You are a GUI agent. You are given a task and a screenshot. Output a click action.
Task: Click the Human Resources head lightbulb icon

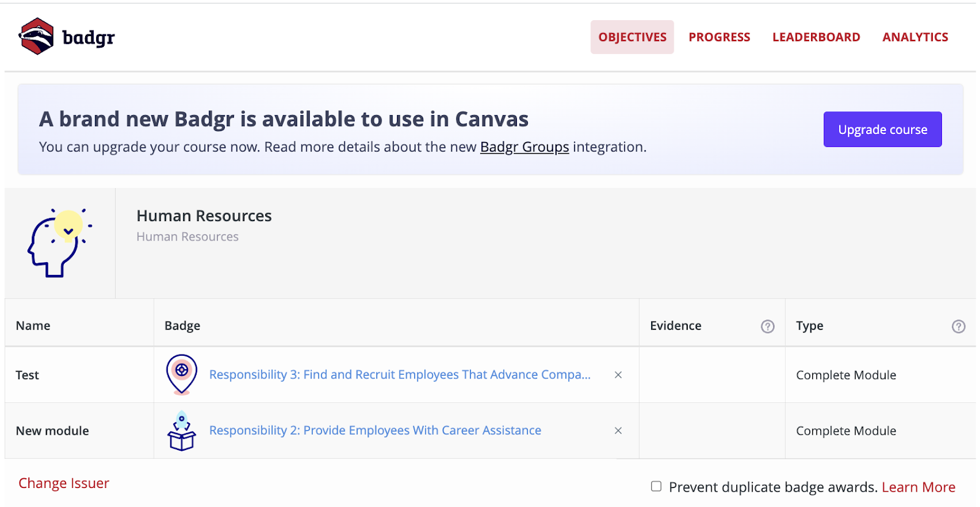click(59, 242)
